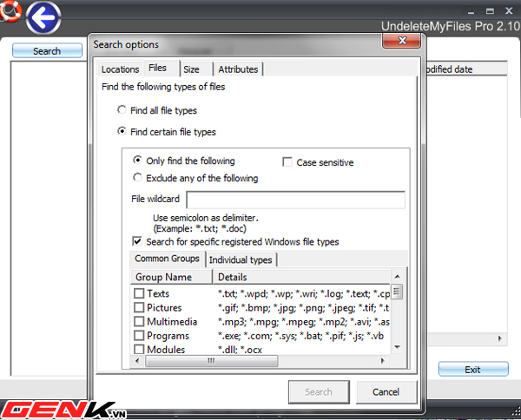The width and height of the screenshot is (521, 420).
Task: Click the modified date column header
Action: click(466, 69)
